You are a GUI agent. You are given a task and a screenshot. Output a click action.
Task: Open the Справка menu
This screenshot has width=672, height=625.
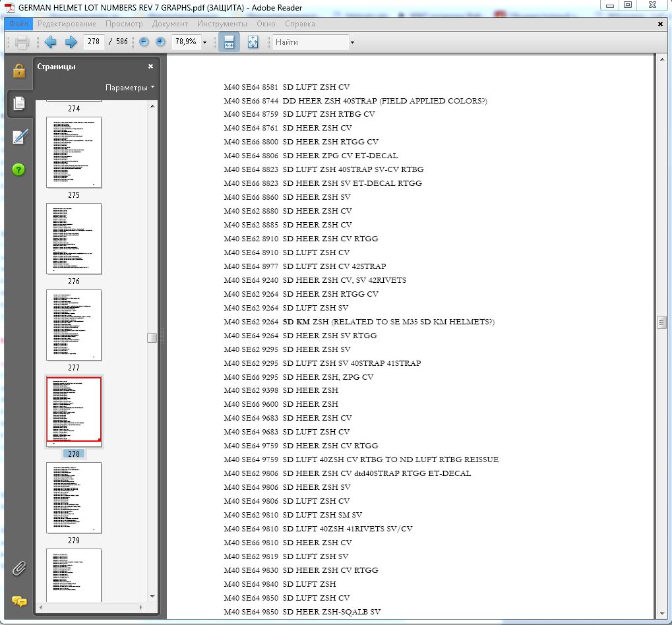pyautogui.click(x=300, y=24)
